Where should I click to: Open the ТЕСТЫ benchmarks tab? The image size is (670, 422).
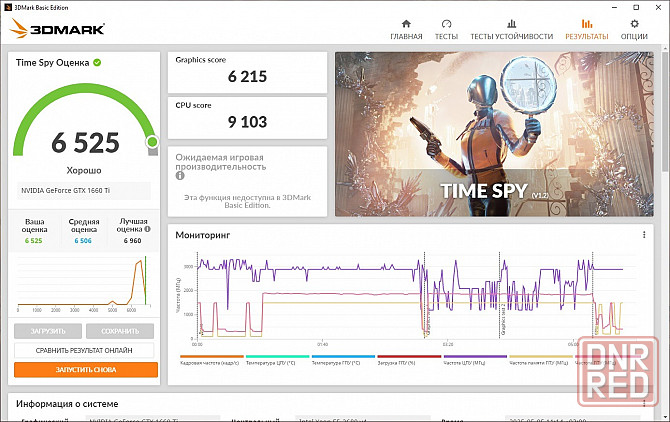point(446,30)
